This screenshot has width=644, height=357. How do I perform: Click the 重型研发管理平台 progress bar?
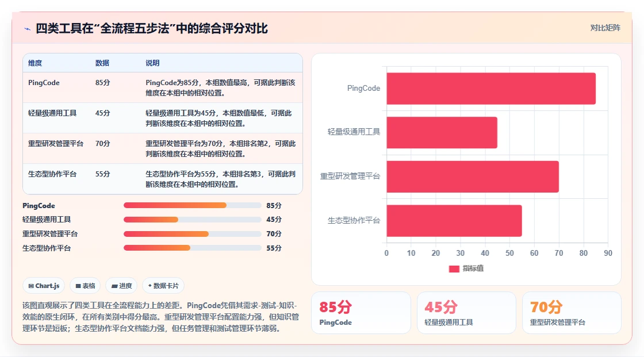coord(192,234)
